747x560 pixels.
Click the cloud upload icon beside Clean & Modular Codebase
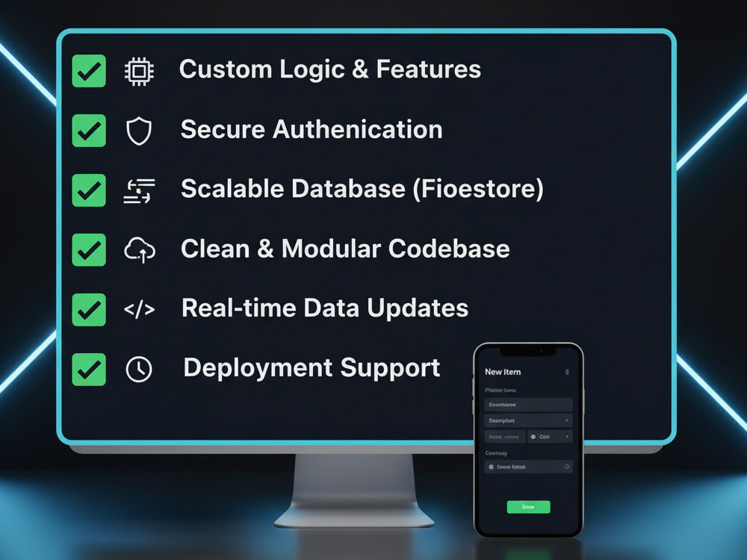tap(140, 250)
